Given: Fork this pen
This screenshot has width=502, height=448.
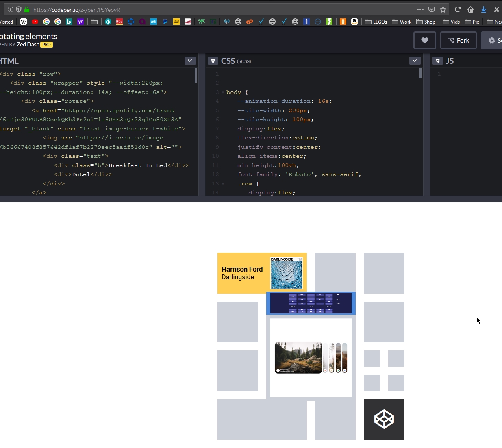Looking at the screenshot, I should point(458,40).
